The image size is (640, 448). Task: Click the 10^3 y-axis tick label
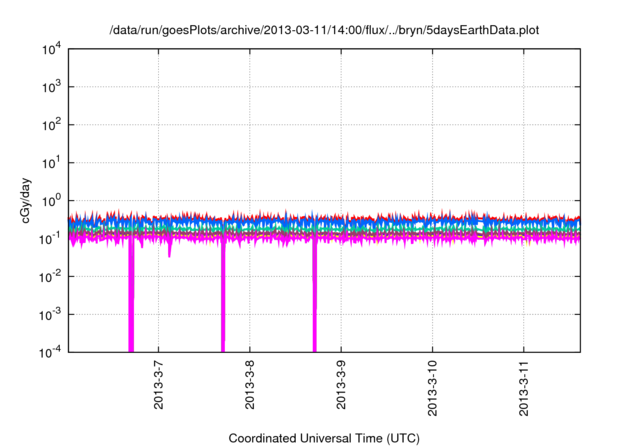pyautogui.click(x=51, y=88)
